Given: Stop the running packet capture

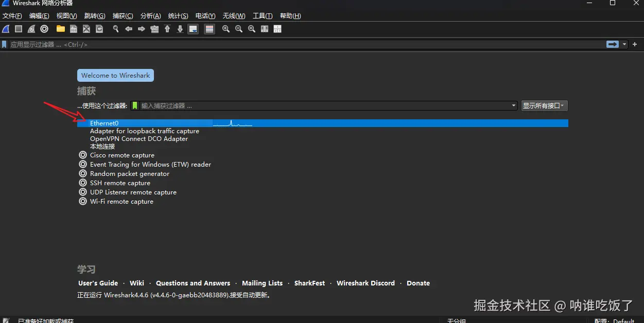Looking at the screenshot, I should [19, 29].
